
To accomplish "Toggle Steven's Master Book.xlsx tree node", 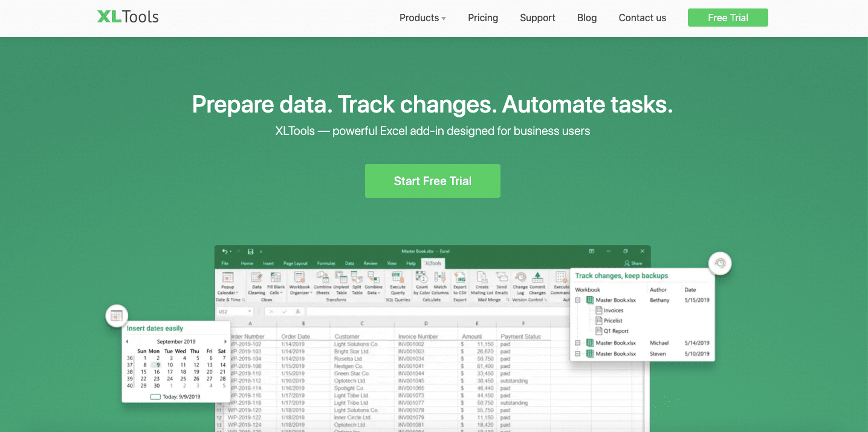I will tap(578, 354).
